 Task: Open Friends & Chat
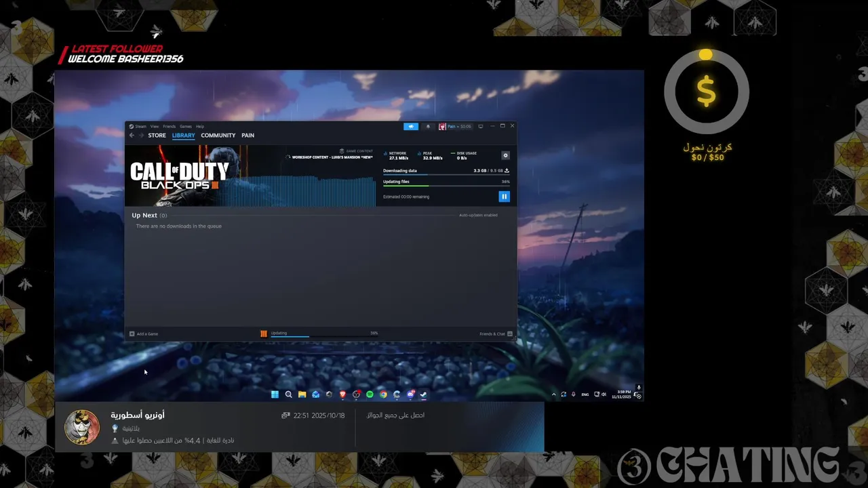click(x=496, y=333)
